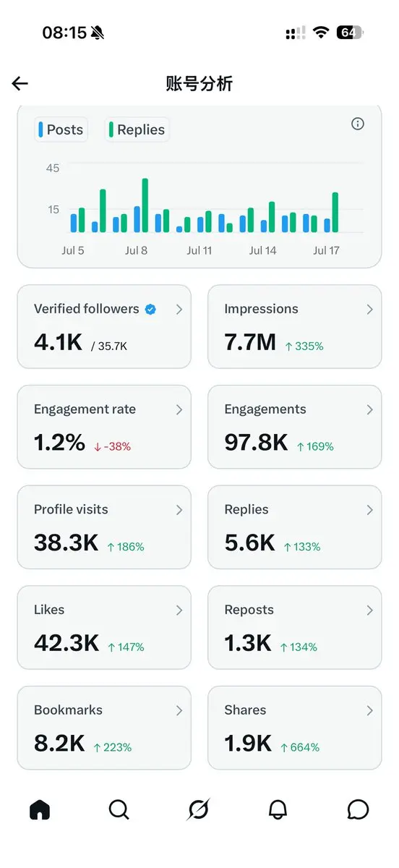
Task: Go back using the top-left arrow
Action: (x=20, y=83)
